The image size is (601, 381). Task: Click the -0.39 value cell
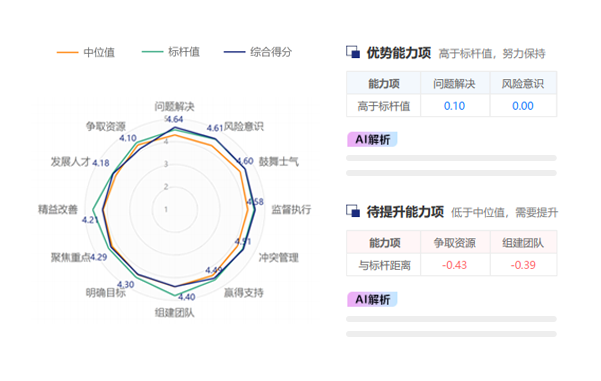click(x=523, y=265)
